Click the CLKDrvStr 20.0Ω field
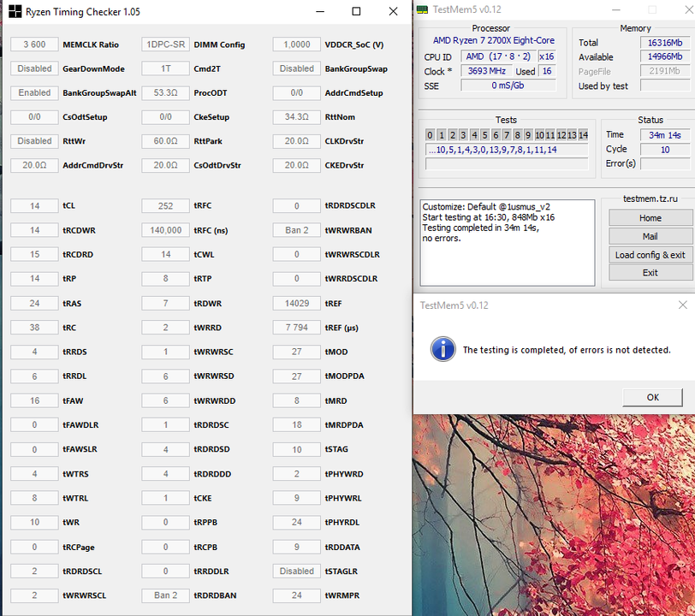Viewport: 695px width, 616px height. tap(297, 141)
